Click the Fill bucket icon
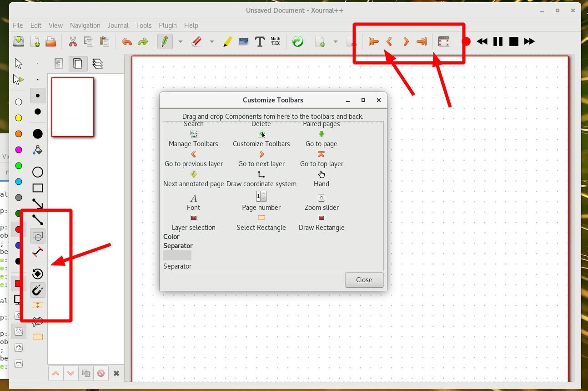The height and width of the screenshot is (391, 588). point(38,150)
